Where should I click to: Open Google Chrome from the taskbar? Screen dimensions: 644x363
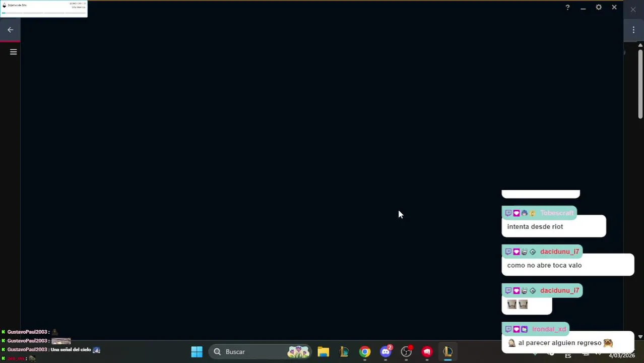[x=365, y=352]
